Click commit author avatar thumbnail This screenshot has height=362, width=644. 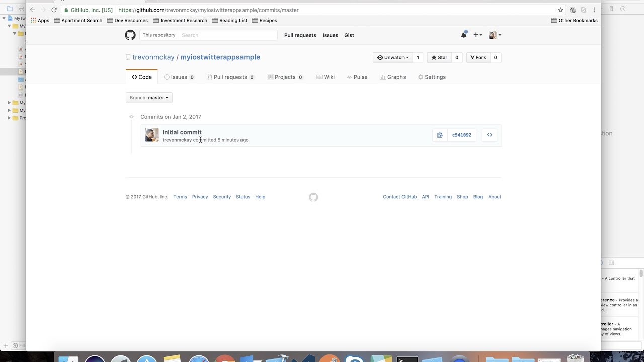tap(152, 135)
